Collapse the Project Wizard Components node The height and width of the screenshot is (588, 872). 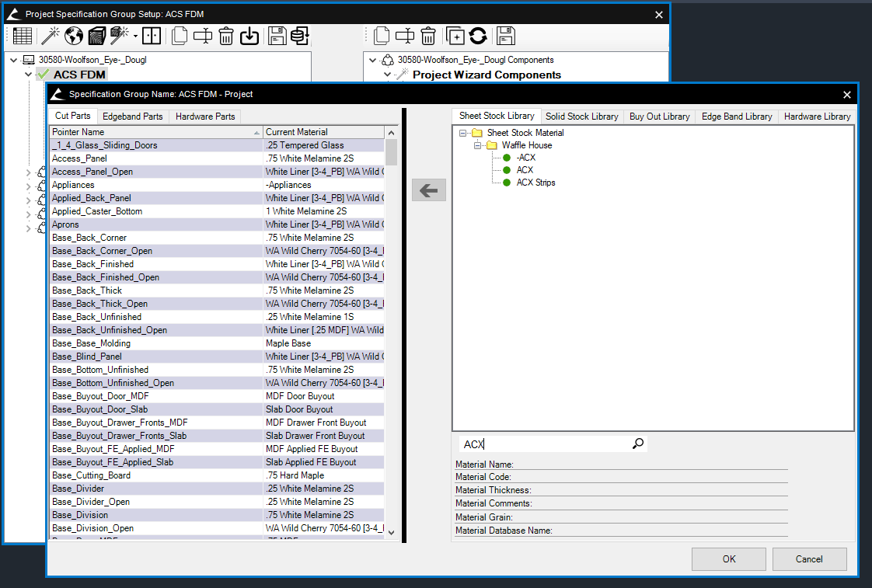(x=387, y=75)
